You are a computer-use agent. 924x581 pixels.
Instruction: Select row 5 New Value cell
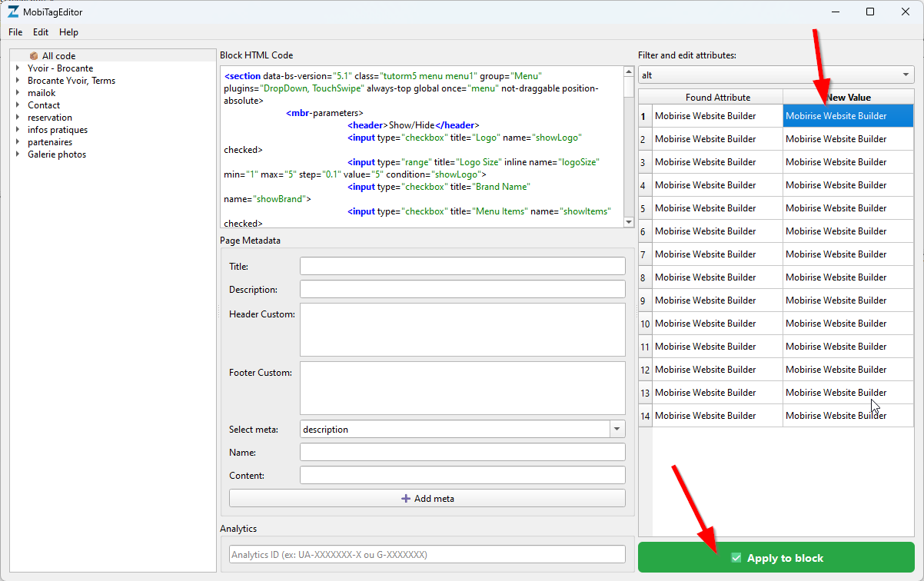tap(849, 208)
